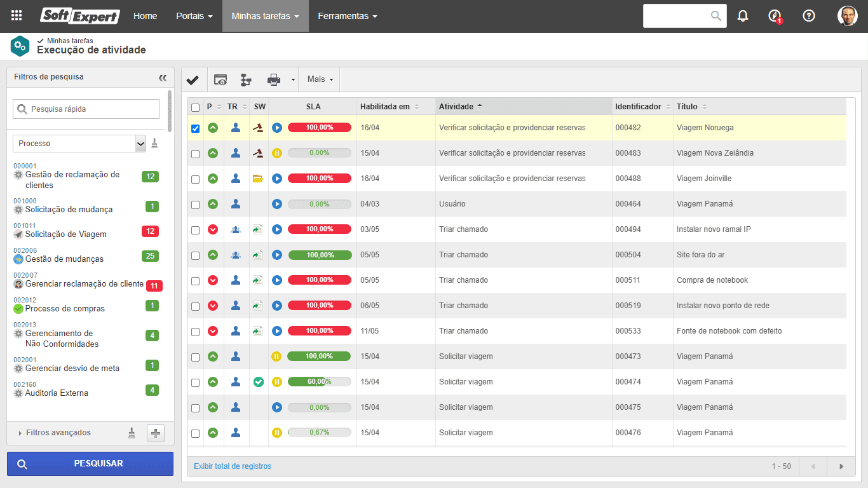Check the row 000473 checkbox
Image resolution: width=868 pixels, height=488 pixels.
[x=195, y=357]
